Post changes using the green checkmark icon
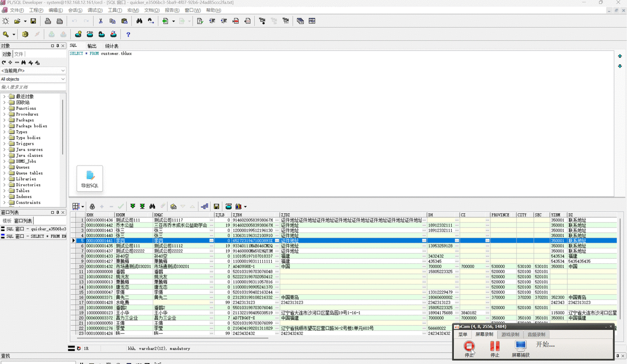The height and width of the screenshot is (364, 627). click(x=121, y=206)
